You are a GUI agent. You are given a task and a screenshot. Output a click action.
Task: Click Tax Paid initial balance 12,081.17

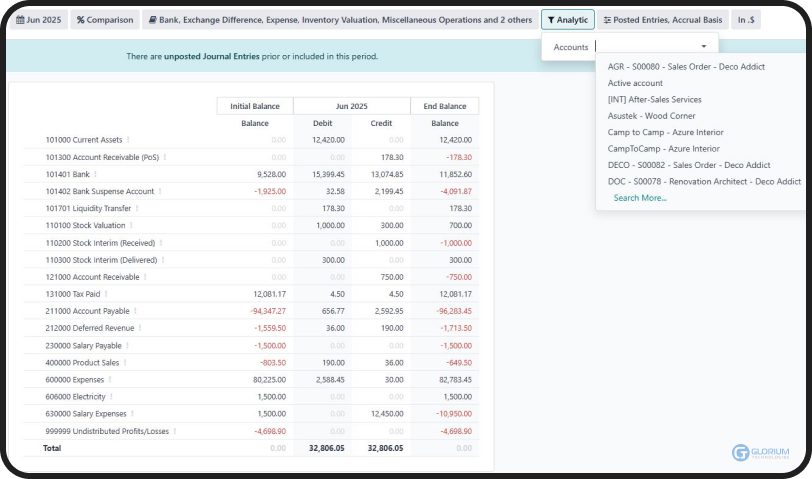[x=269, y=294]
